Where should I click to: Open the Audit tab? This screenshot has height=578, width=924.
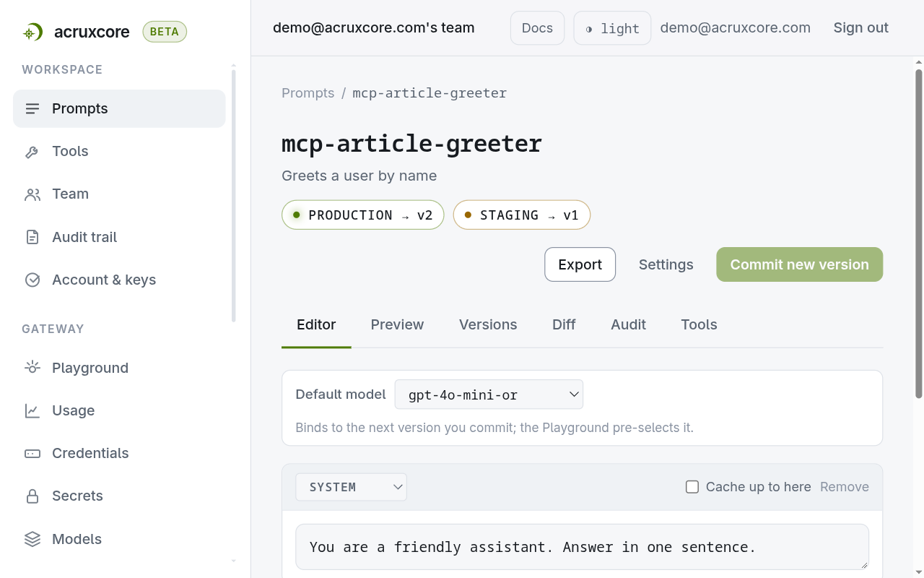tap(628, 324)
